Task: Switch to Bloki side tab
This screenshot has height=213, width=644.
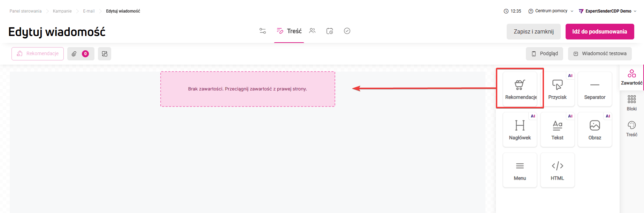Action: [x=631, y=103]
